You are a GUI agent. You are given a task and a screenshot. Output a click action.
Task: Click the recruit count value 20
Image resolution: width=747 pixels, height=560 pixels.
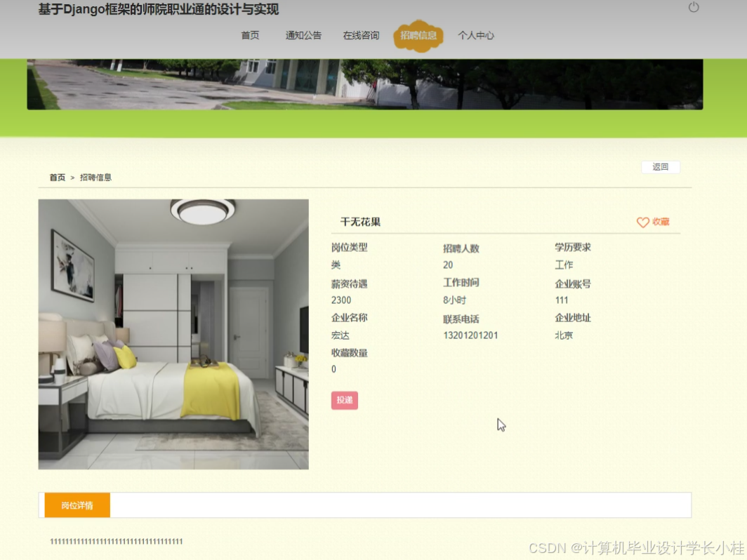click(x=448, y=265)
